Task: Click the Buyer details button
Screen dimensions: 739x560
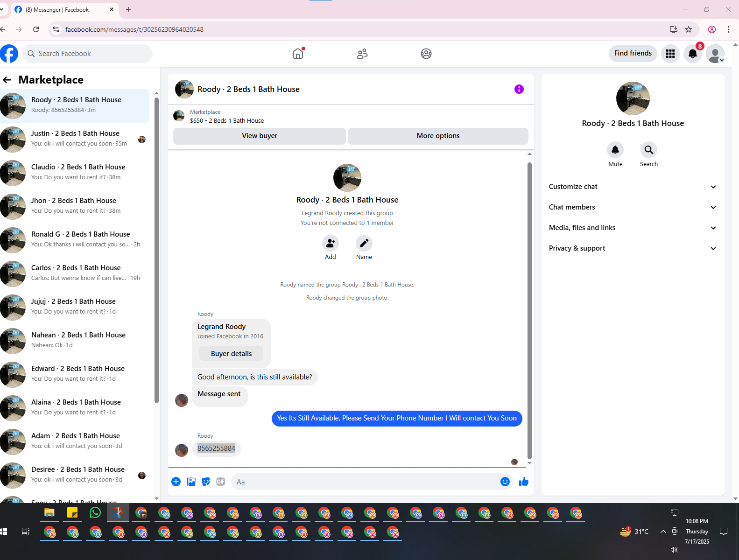Action: pyautogui.click(x=231, y=354)
